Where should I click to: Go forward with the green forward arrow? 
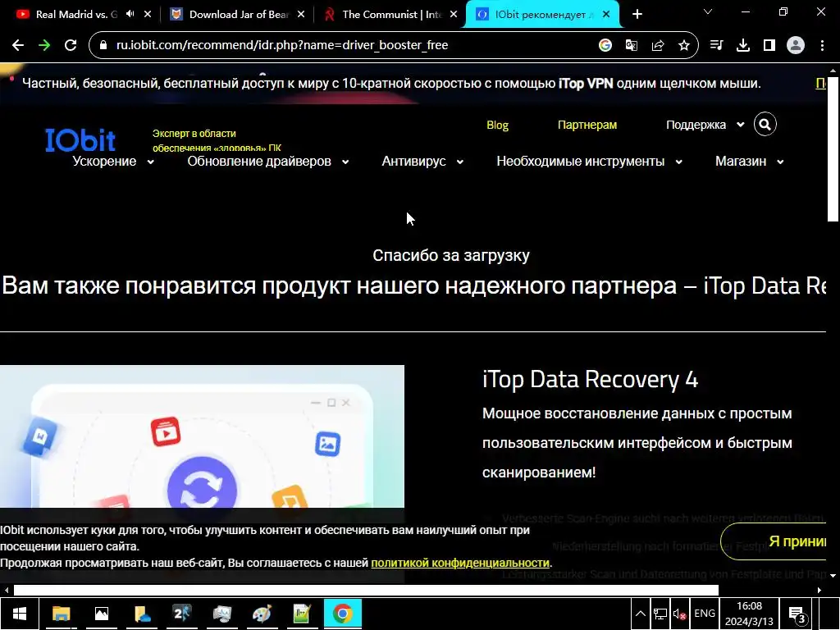click(44, 46)
